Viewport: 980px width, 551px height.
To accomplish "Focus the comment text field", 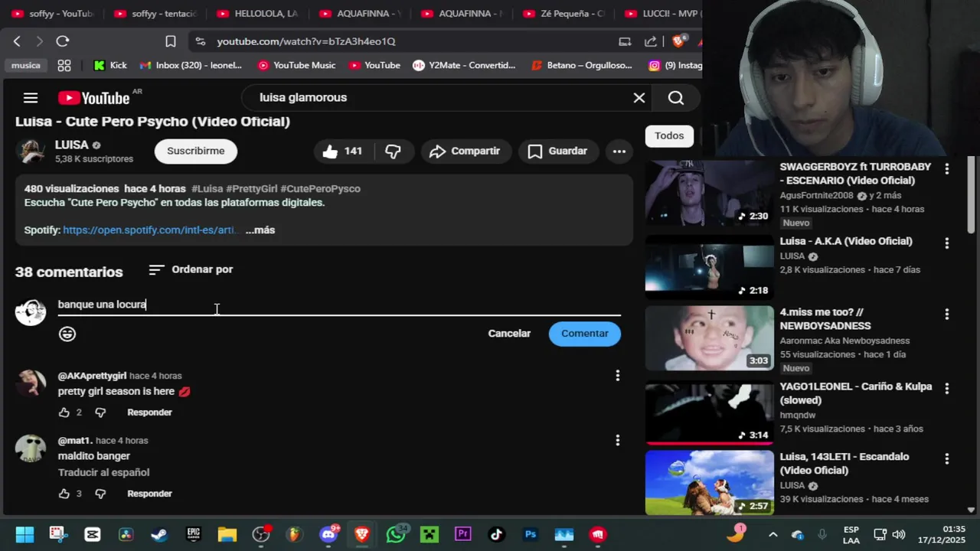I will pos(339,305).
